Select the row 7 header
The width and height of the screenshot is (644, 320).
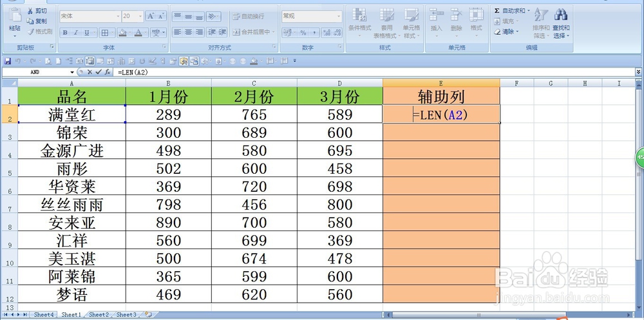coord(9,204)
